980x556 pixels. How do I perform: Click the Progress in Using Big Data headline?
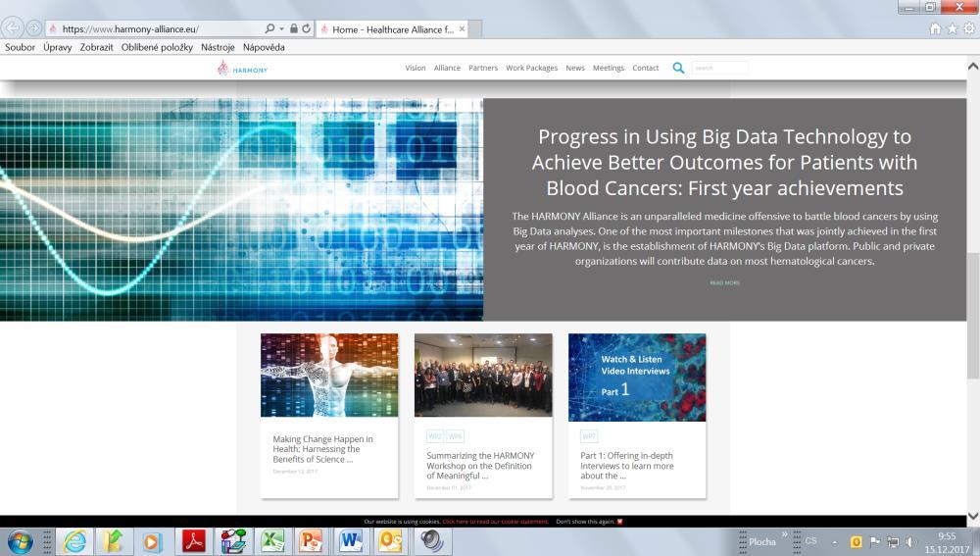click(x=724, y=163)
